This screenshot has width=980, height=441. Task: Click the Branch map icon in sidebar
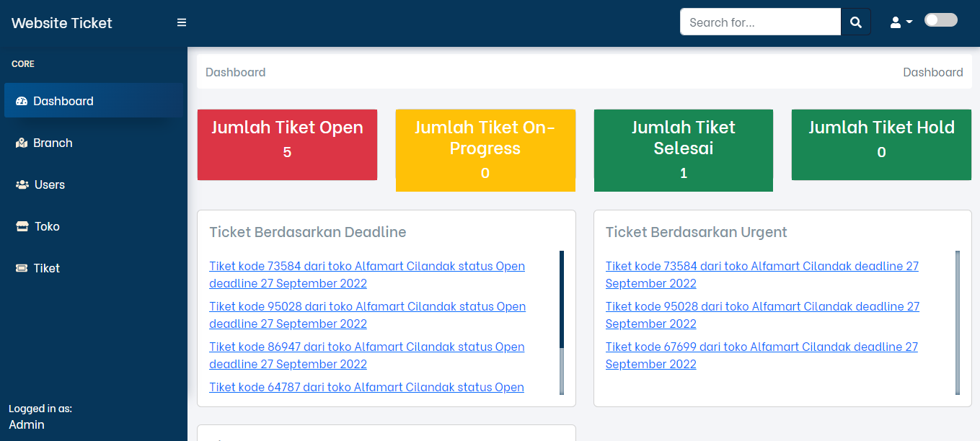click(21, 143)
